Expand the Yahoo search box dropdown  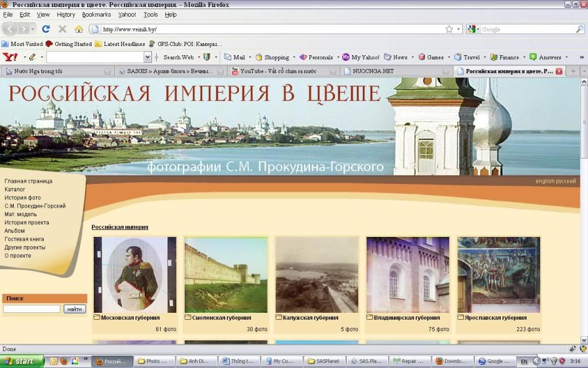148,57
